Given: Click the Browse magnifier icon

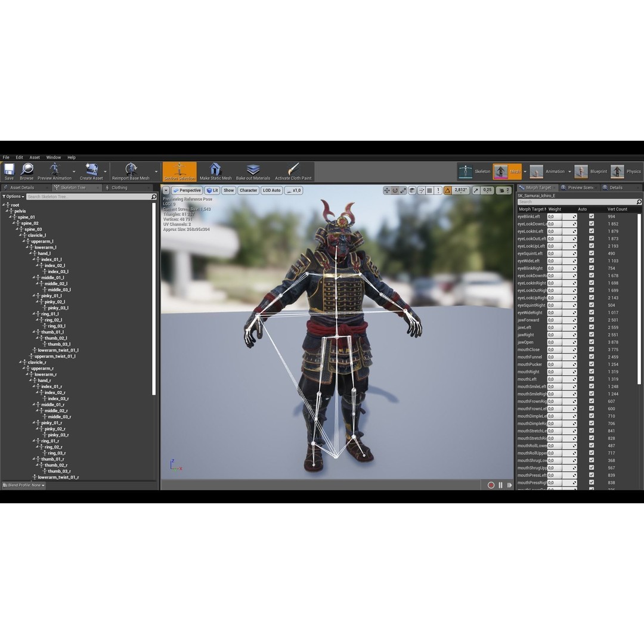Looking at the screenshot, I should 27,169.
